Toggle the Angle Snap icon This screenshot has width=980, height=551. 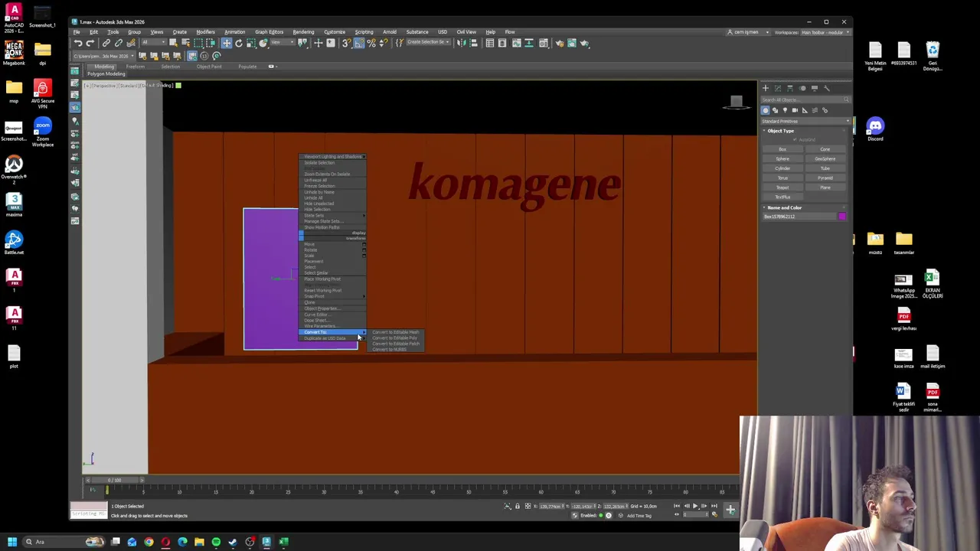[x=358, y=43]
